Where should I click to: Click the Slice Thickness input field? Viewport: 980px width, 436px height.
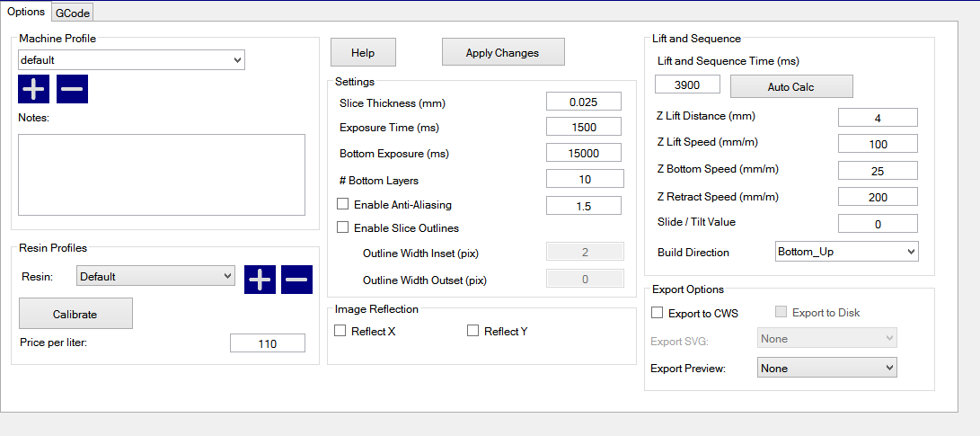coord(584,102)
